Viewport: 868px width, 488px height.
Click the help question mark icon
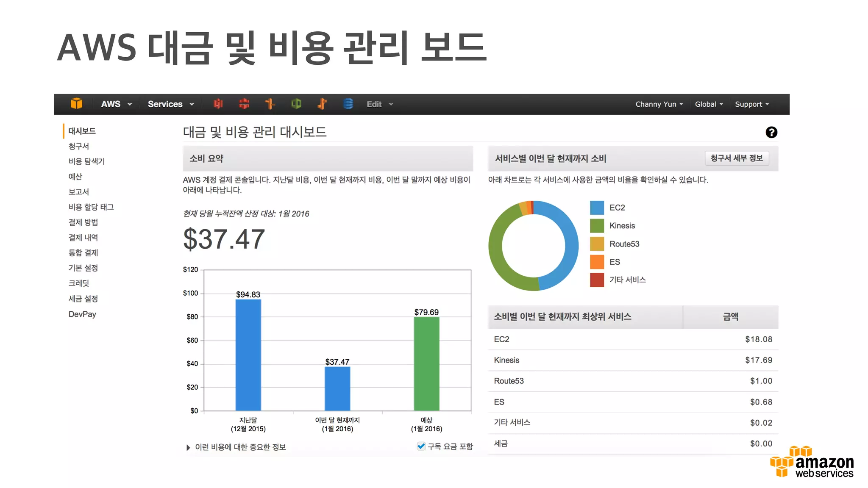pos(771,132)
